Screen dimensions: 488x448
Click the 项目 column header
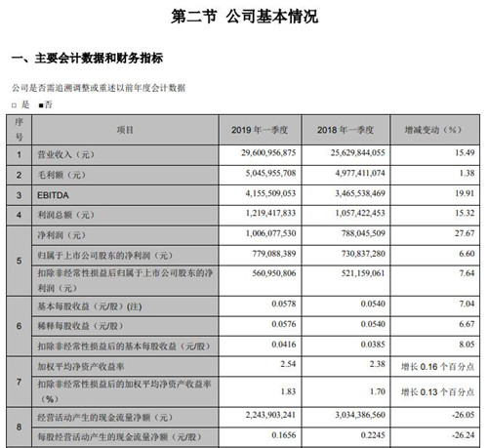[x=125, y=130]
